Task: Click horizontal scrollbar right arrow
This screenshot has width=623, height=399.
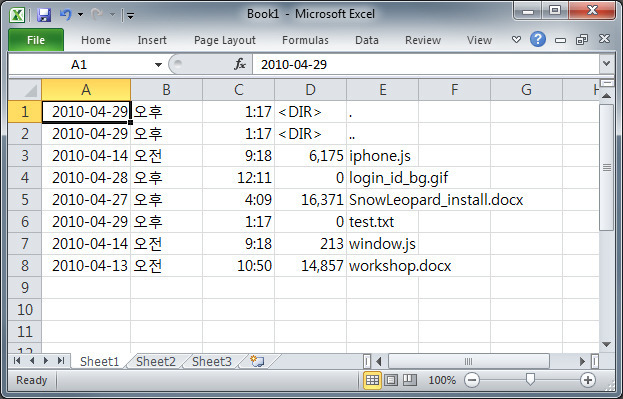Action: tap(582, 361)
